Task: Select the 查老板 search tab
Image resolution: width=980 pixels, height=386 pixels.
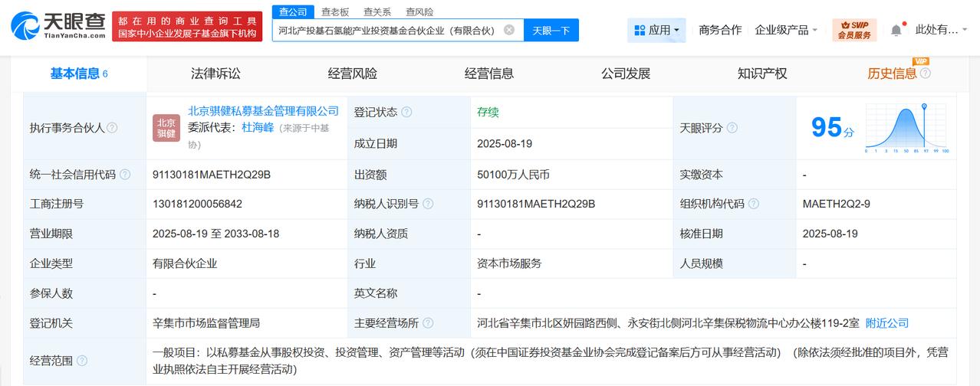Action: pyautogui.click(x=335, y=11)
